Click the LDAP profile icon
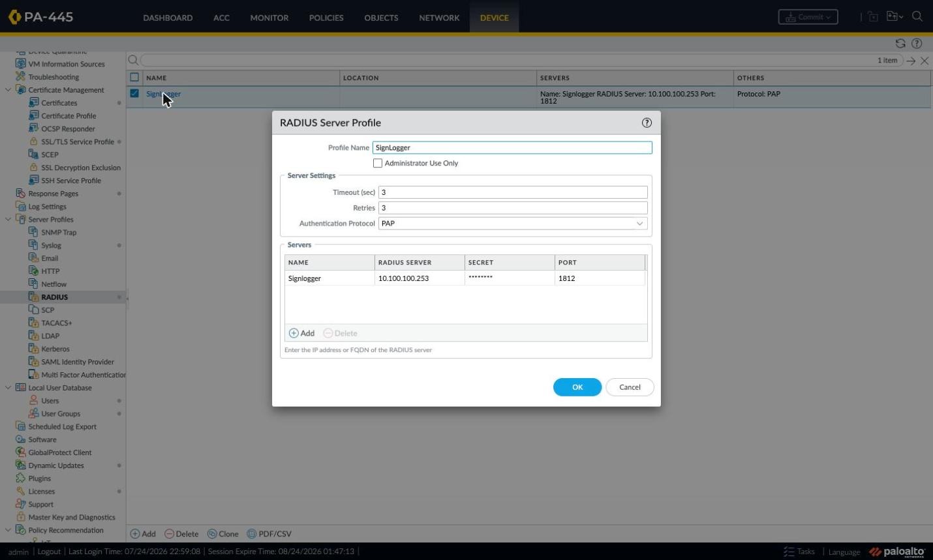 33,336
